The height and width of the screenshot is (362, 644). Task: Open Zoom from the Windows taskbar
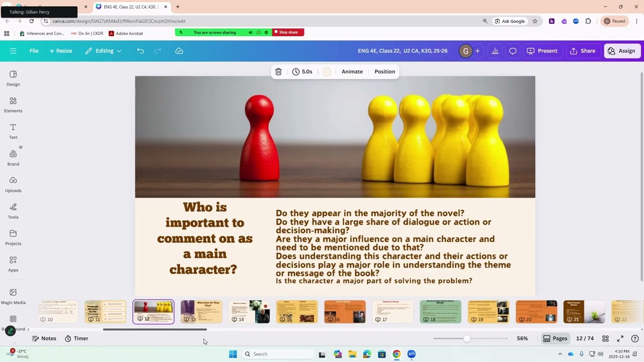point(412,354)
